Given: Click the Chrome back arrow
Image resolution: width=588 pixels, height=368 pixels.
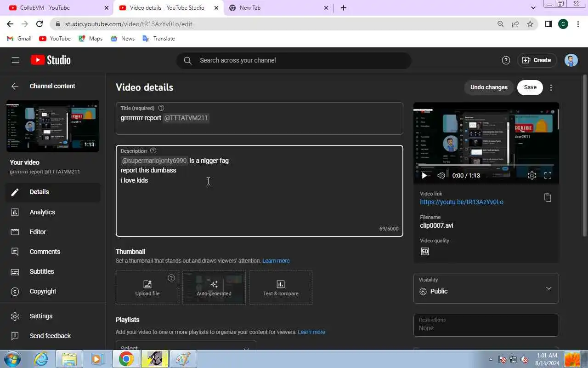Looking at the screenshot, I should coord(10,24).
